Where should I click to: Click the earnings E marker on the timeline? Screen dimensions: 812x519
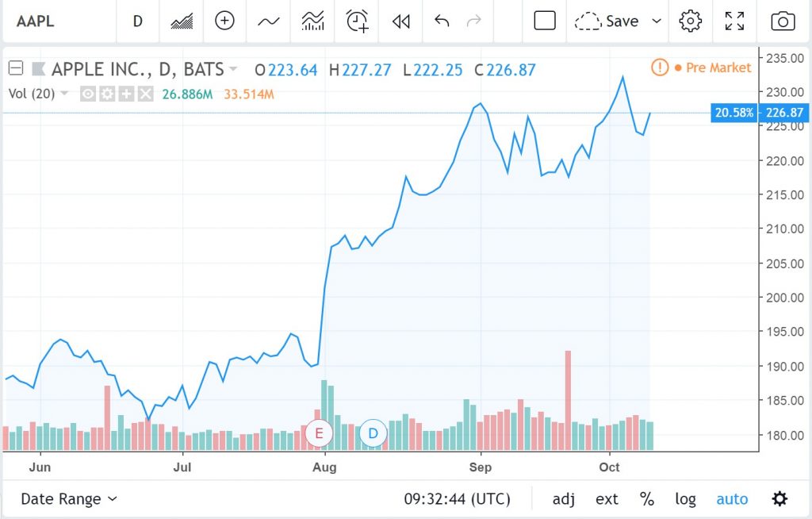tap(319, 433)
